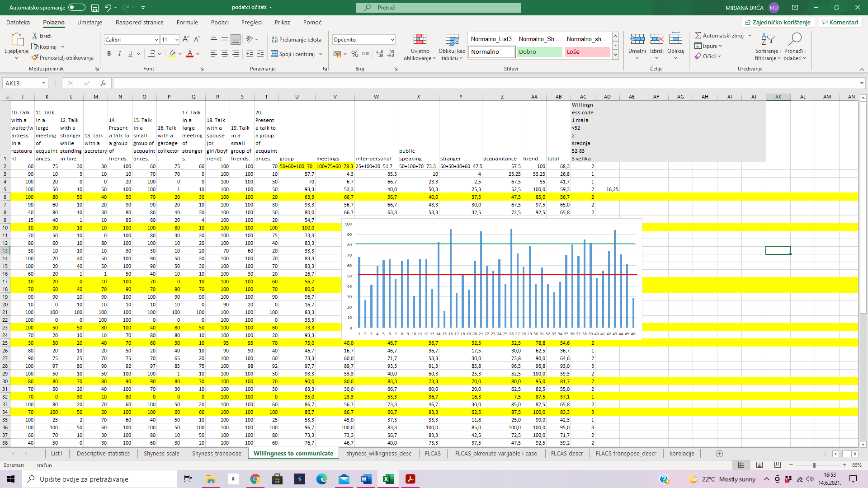Click the insert function fx icon

click(x=103, y=83)
